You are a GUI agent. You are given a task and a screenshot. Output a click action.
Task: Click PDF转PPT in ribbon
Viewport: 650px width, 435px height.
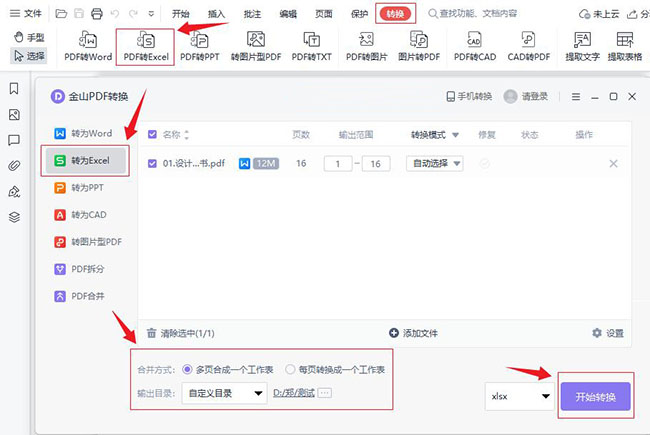pyautogui.click(x=199, y=46)
